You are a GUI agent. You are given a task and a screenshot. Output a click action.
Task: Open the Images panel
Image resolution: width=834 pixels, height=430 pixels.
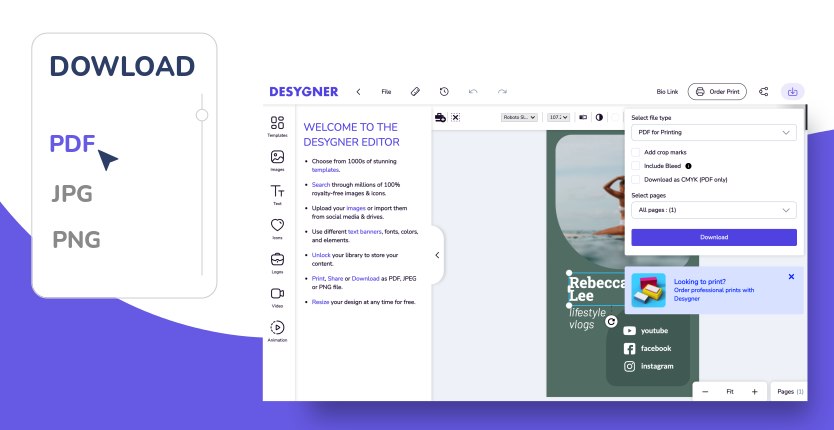point(277,161)
